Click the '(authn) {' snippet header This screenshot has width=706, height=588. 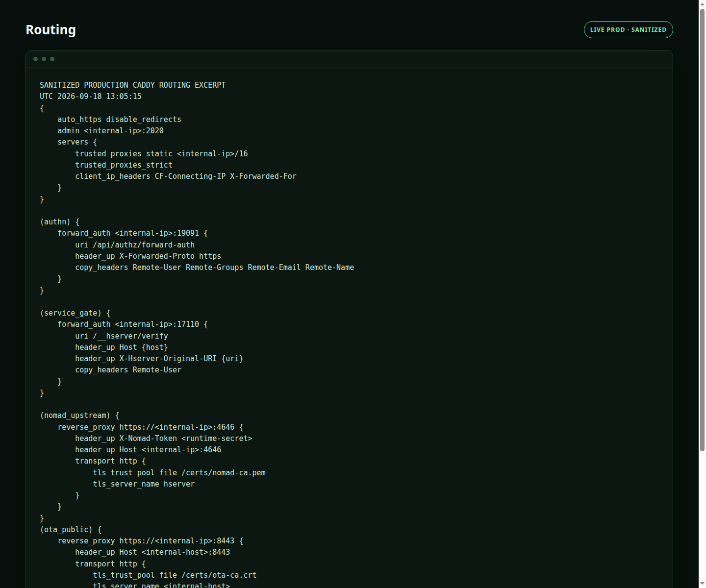point(59,222)
